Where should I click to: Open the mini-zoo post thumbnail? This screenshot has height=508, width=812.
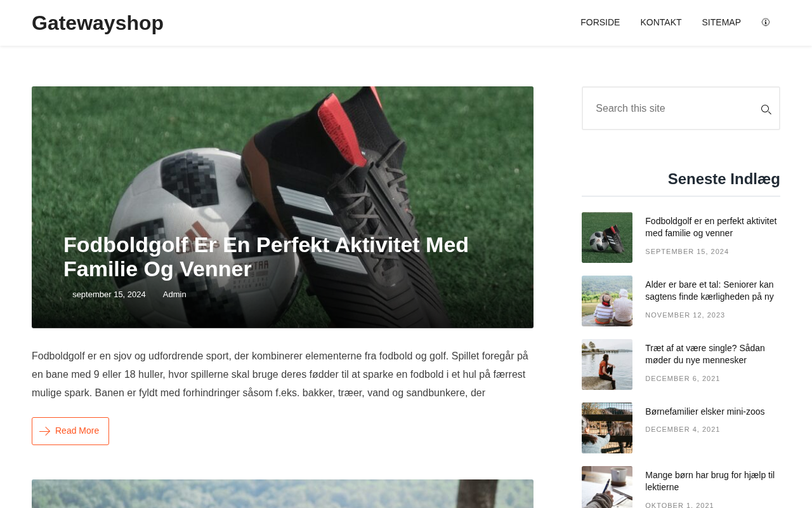pos(607,428)
